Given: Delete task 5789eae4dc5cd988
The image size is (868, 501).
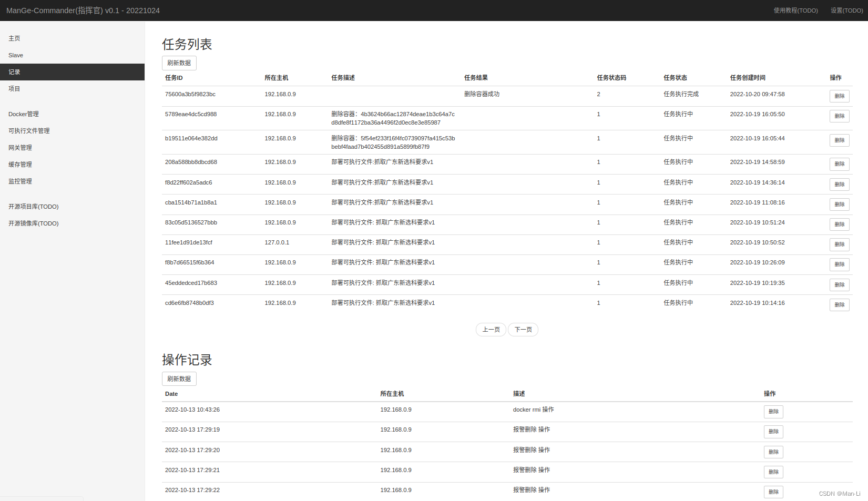Looking at the screenshot, I should (x=839, y=116).
